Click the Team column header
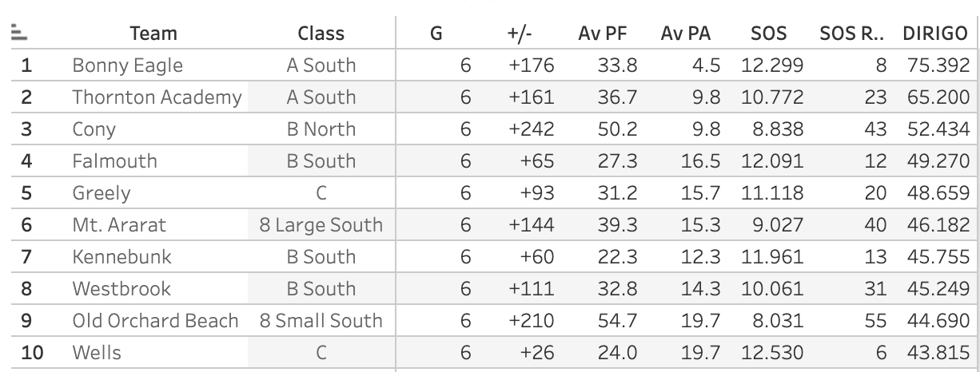The image size is (980, 372). (153, 34)
